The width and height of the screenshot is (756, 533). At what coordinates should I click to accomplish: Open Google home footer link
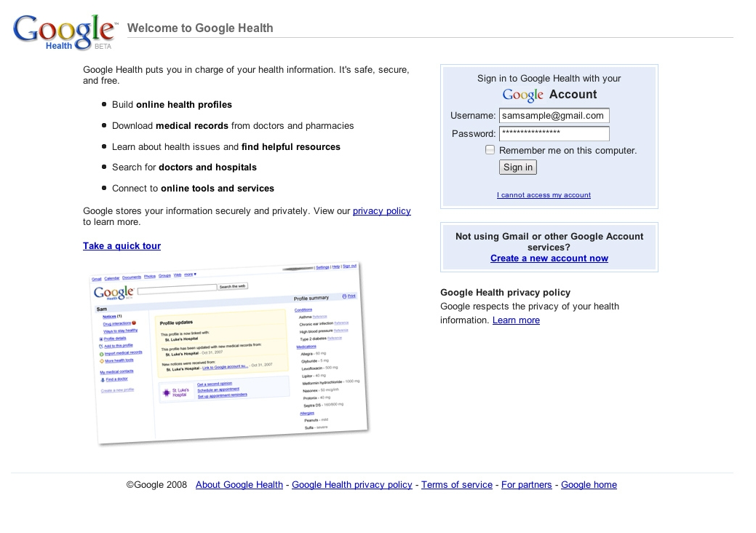tap(589, 485)
